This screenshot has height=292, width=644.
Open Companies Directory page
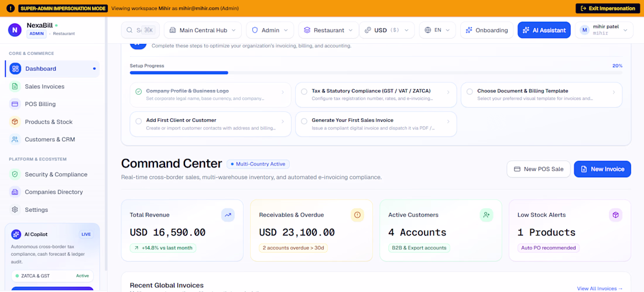pos(52,192)
